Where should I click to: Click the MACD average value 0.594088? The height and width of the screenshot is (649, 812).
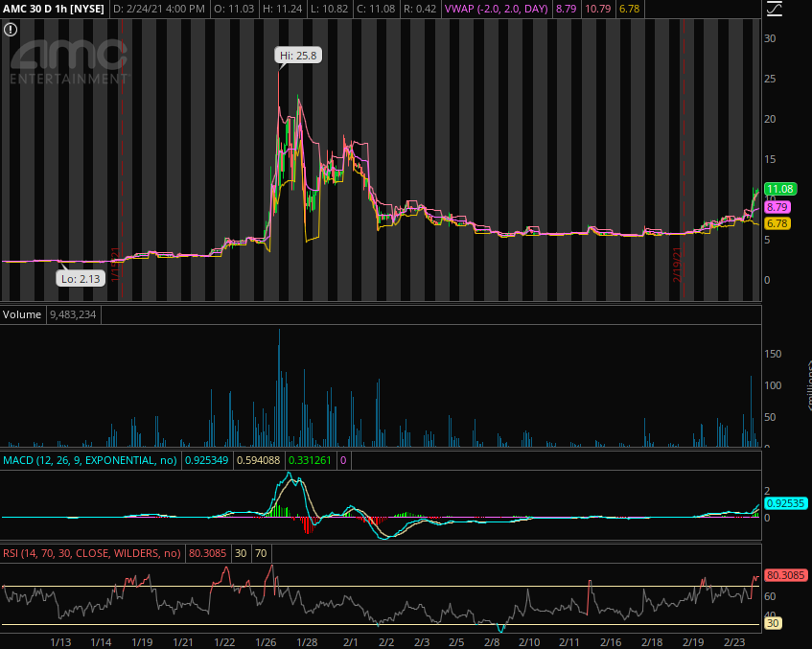pos(259,460)
